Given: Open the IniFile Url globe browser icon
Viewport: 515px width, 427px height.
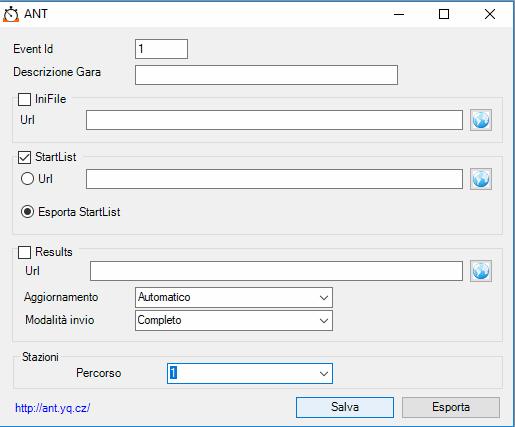Looking at the screenshot, I should tap(481, 120).
